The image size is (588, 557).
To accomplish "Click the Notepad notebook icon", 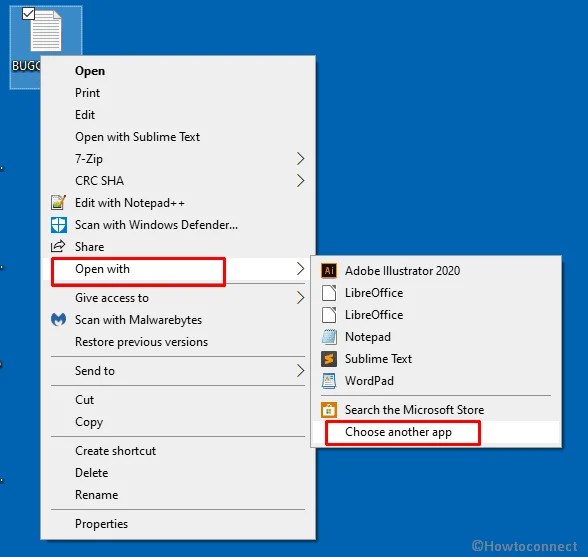I will tap(329, 336).
